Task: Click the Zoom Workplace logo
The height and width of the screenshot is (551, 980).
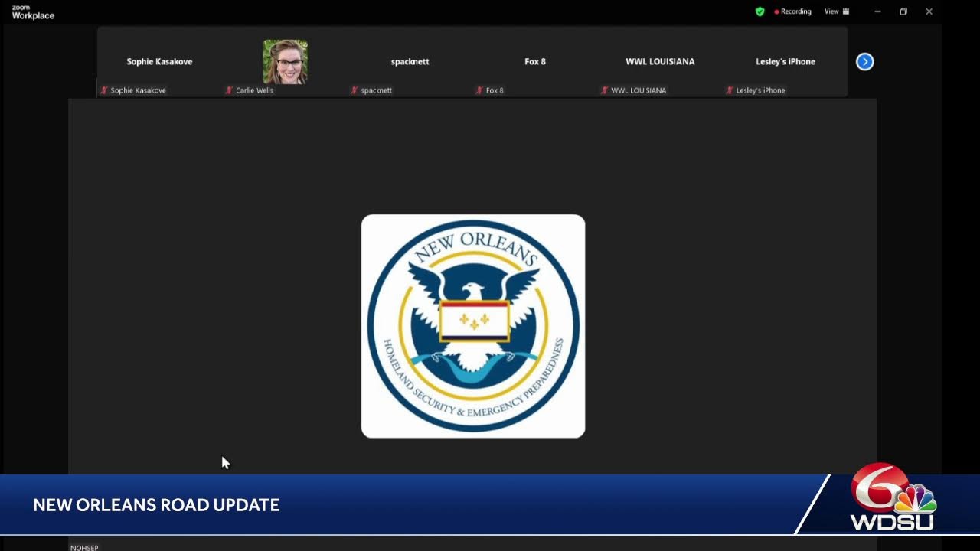Action: pos(33,12)
